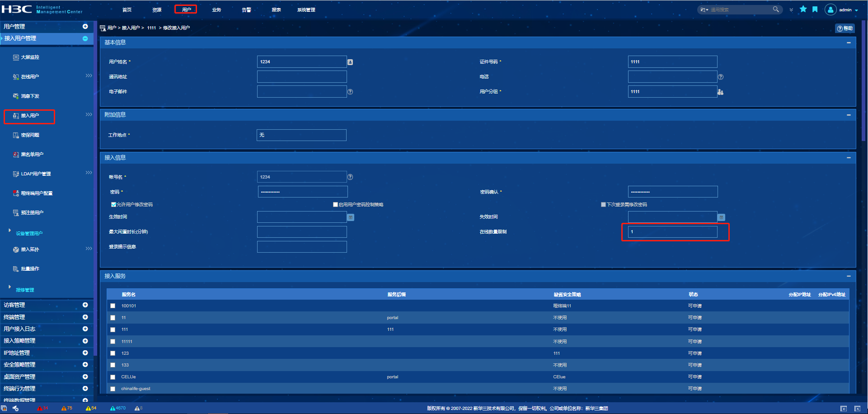Enable the 下次登录需修改密码 checkbox
Image resolution: width=868 pixels, height=414 pixels.
pyautogui.click(x=603, y=205)
